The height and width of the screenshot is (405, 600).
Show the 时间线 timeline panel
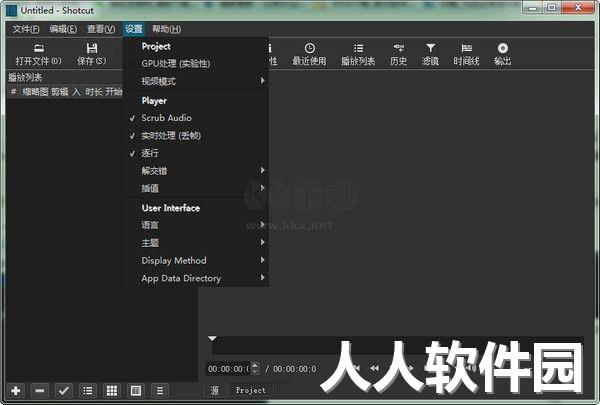click(466, 54)
